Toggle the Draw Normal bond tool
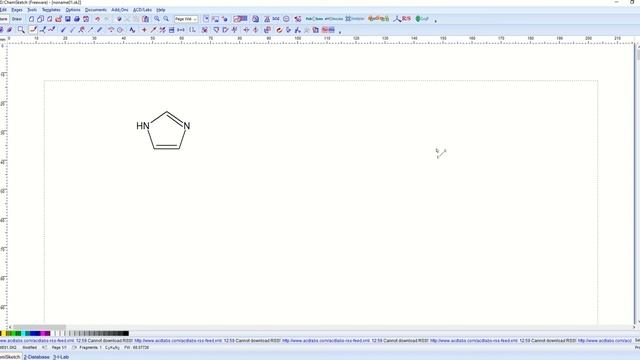The image size is (640, 360). (x=33, y=30)
